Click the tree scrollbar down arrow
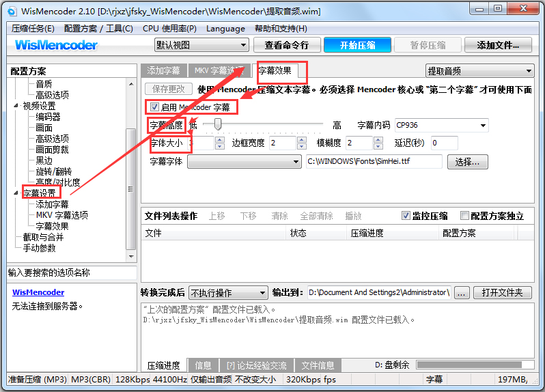 (x=131, y=257)
